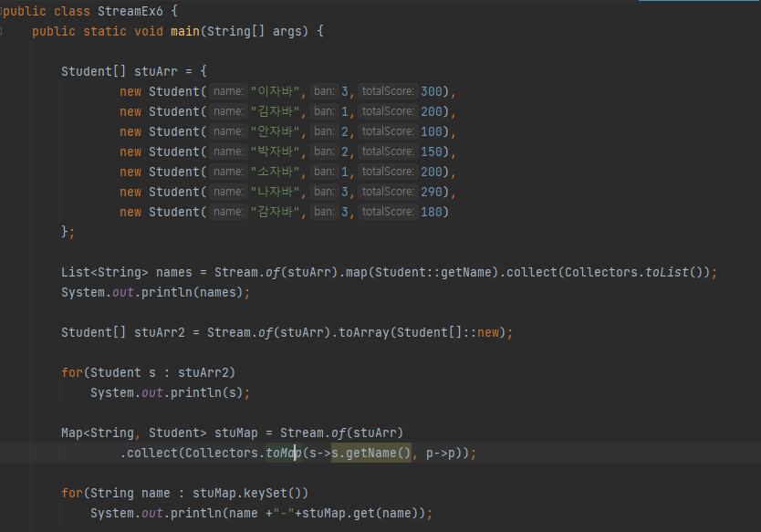The width and height of the screenshot is (761, 532).
Task: Click stuArr2 in the for-each header
Action: coord(203,372)
